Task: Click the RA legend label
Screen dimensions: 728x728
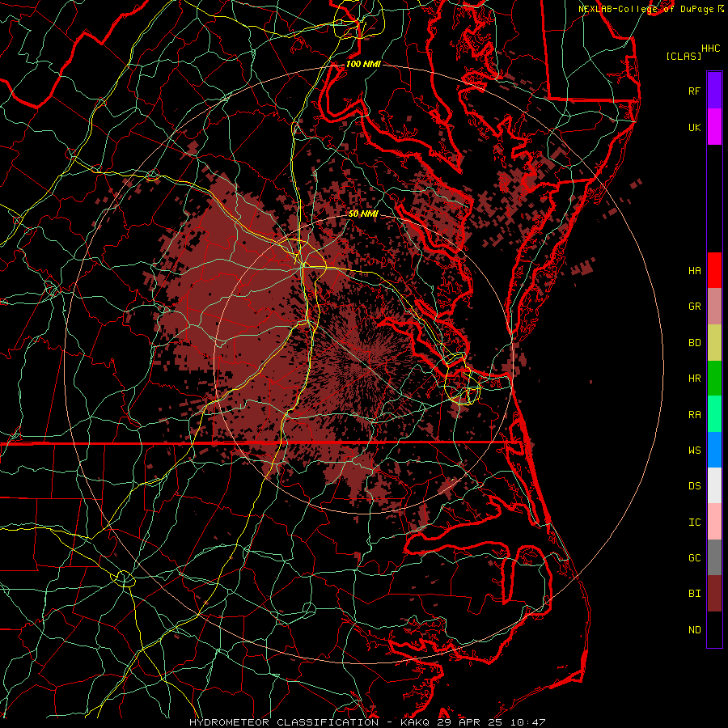Action: (x=694, y=415)
